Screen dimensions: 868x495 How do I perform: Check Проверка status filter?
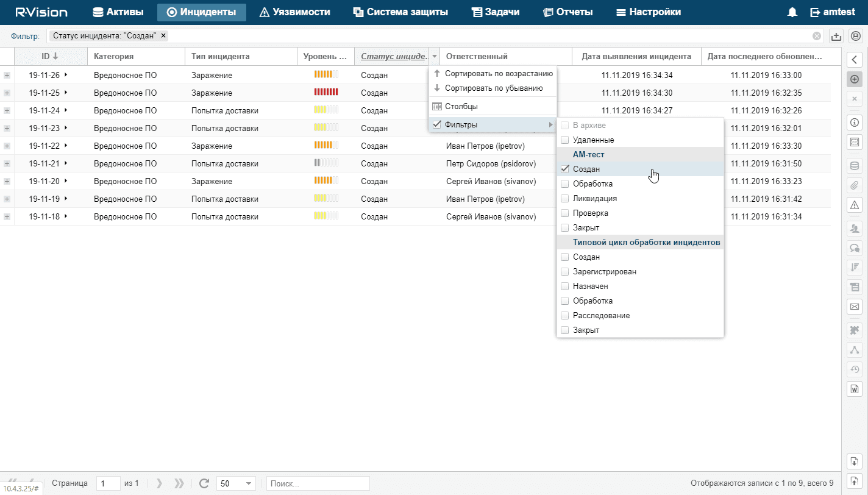click(x=565, y=213)
